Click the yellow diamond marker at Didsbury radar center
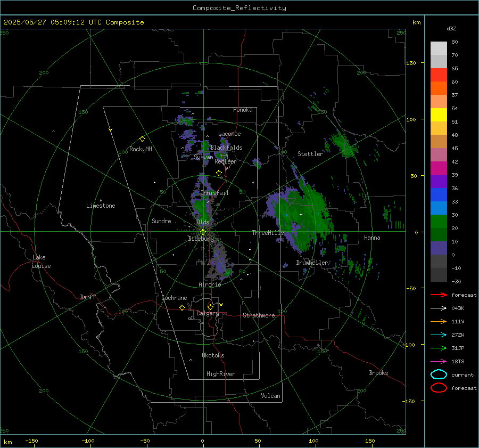 (x=203, y=232)
